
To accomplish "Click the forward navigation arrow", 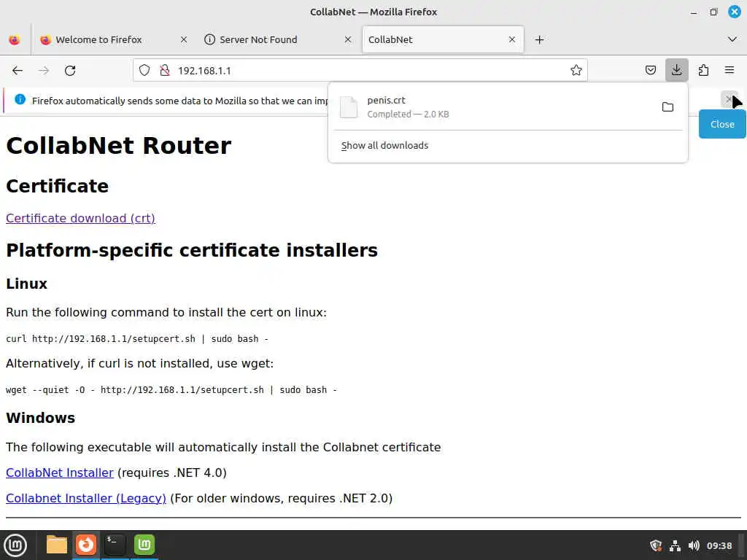I will pos(44,71).
